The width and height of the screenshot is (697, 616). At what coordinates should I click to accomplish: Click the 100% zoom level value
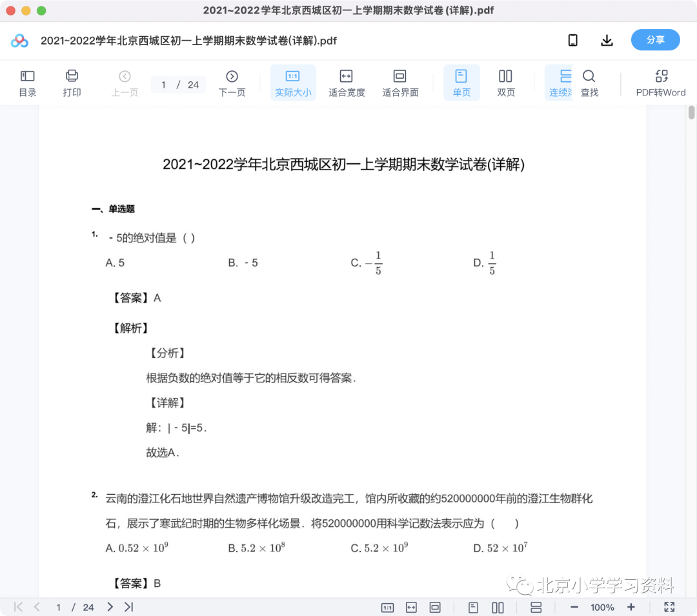pos(602,607)
